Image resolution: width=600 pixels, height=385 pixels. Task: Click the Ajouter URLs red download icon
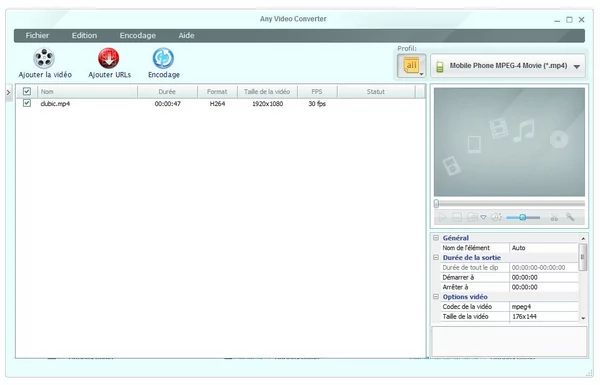[x=109, y=58]
